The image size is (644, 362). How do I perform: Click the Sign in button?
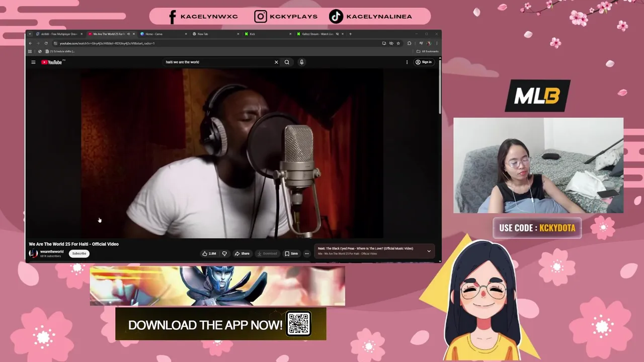[424, 62]
